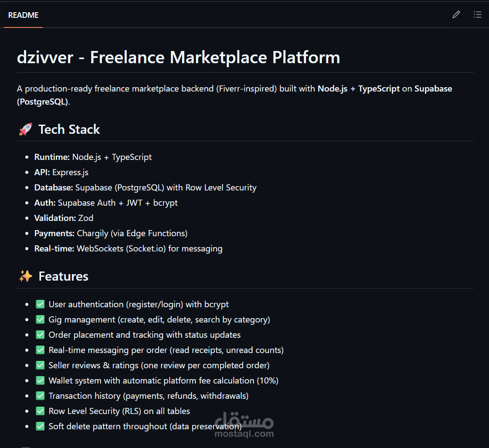Click text Transaction history (payments, refunds, withdrawals)

coord(149,396)
